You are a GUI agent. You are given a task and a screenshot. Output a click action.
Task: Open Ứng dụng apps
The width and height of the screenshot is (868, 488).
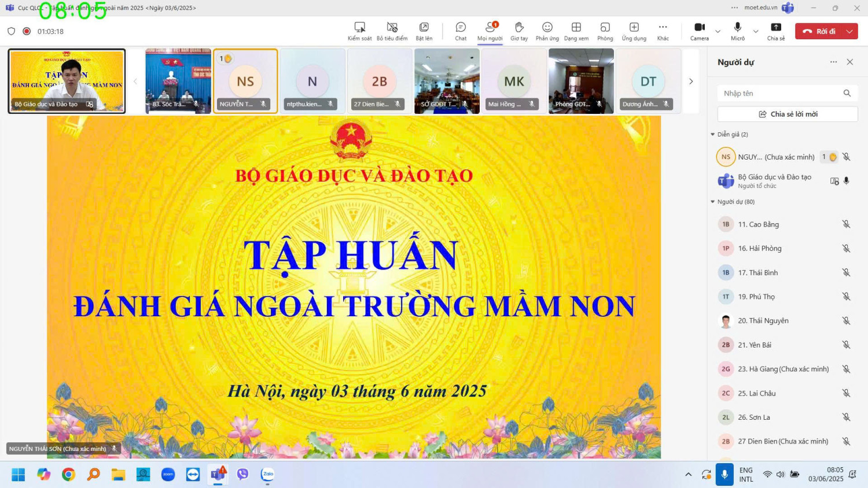[x=634, y=31]
